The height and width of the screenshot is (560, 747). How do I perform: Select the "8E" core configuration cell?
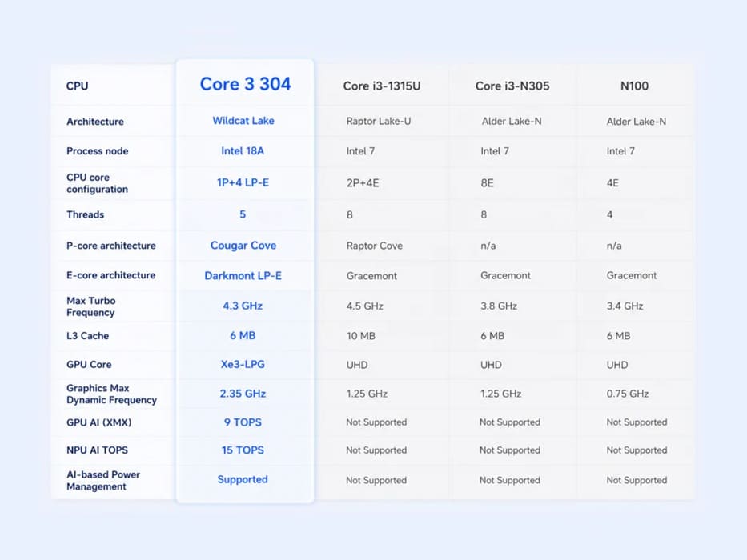487,183
